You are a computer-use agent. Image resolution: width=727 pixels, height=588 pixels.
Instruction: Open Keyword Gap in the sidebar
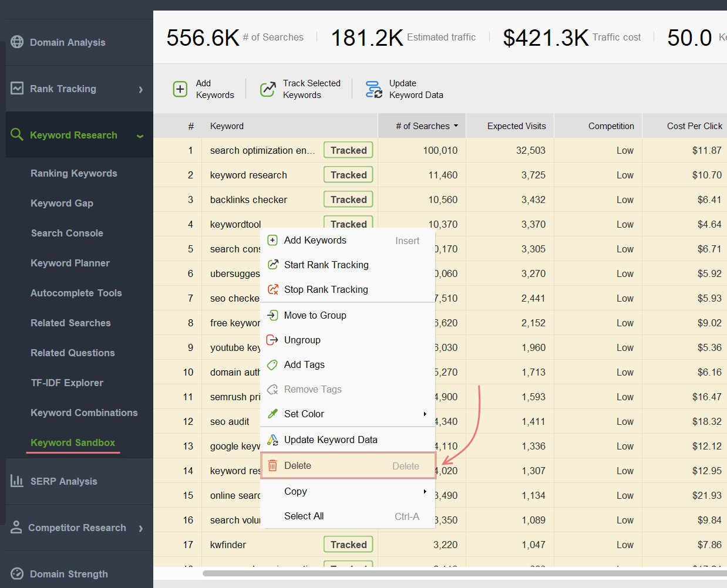(62, 202)
